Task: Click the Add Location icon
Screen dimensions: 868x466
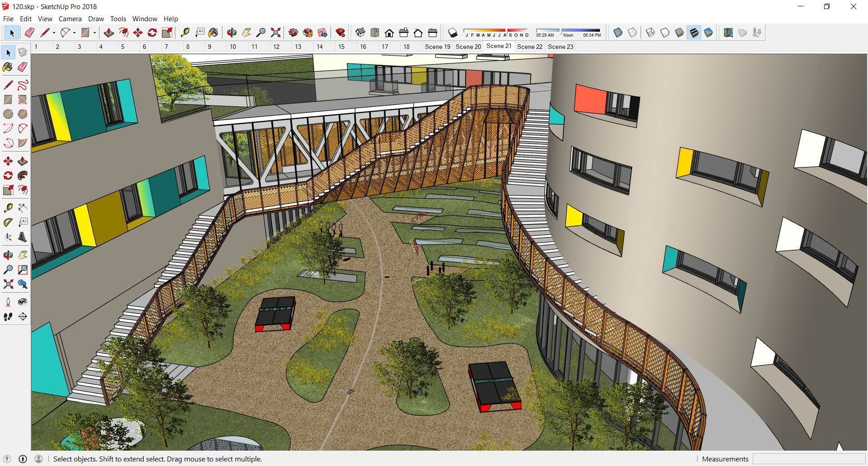Action: (x=728, y=33)
